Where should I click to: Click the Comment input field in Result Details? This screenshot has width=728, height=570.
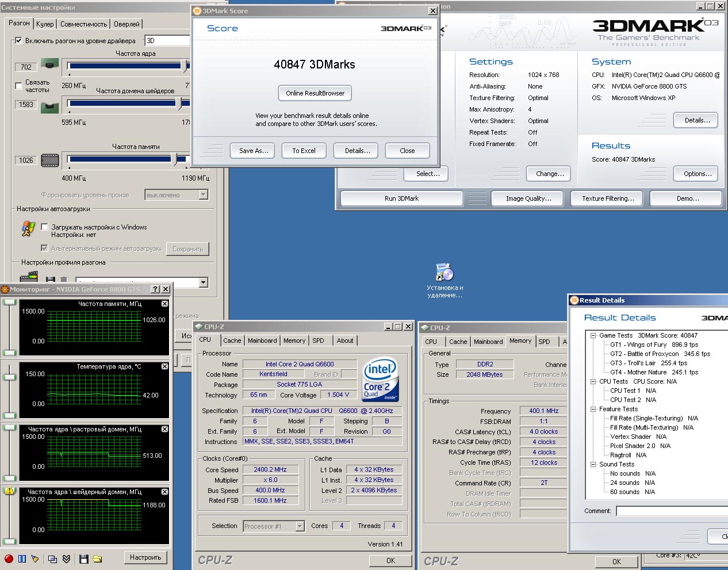[672, 511]
